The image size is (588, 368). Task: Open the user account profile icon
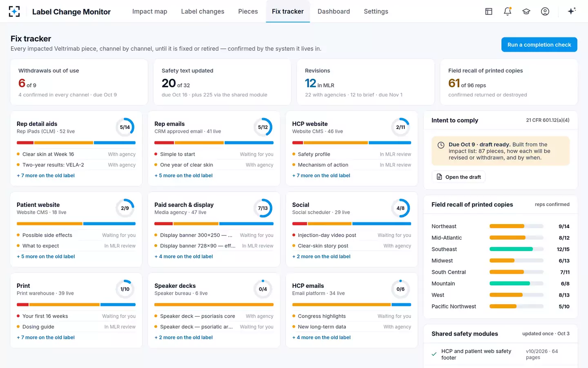[545, 11]
